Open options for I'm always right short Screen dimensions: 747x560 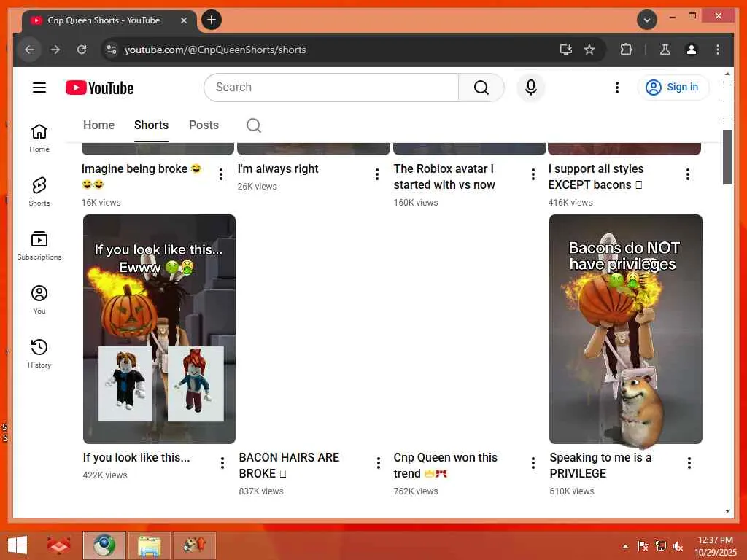pos(377,174)
